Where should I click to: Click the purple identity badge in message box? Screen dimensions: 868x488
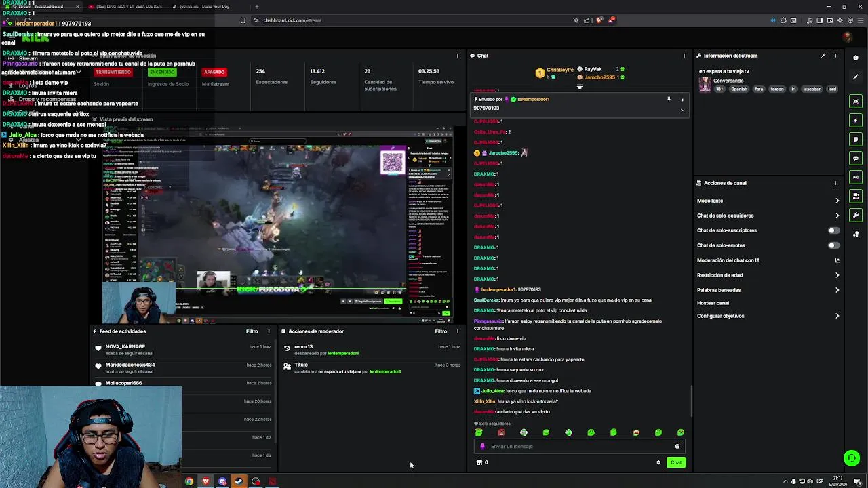483,447
